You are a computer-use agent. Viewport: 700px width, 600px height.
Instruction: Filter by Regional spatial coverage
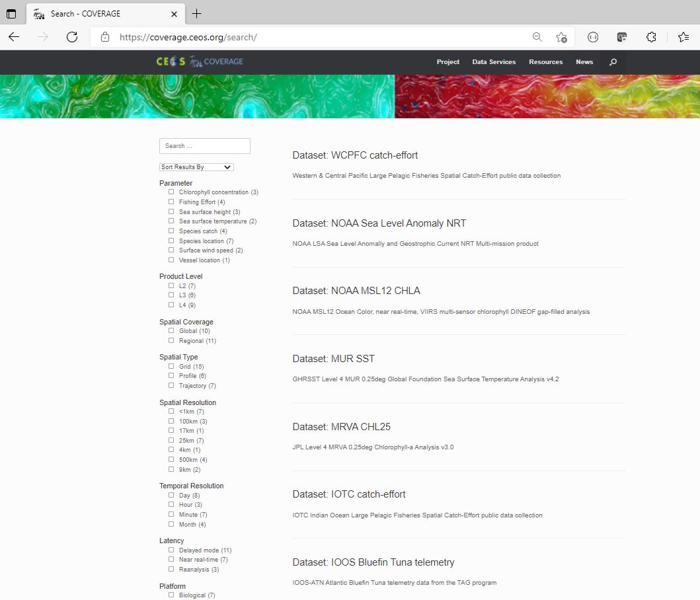pyautogui.click(x=171, y=340)
